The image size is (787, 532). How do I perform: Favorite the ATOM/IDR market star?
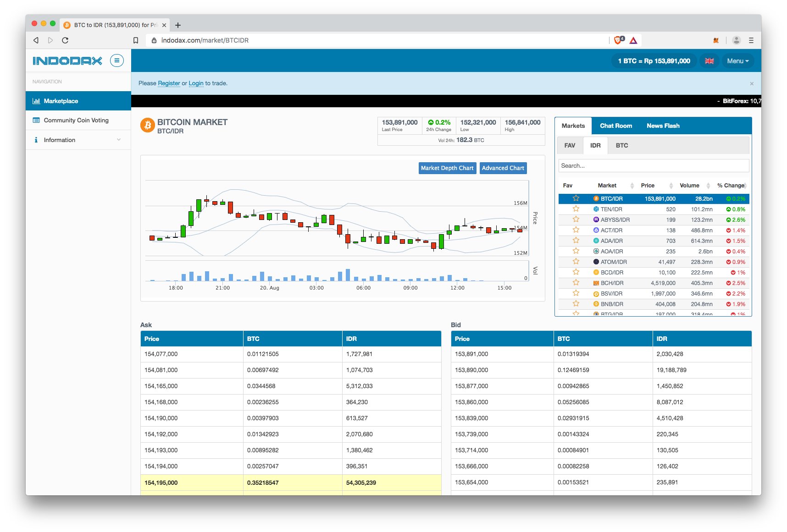pyautogui.click(x=576, y=262)
